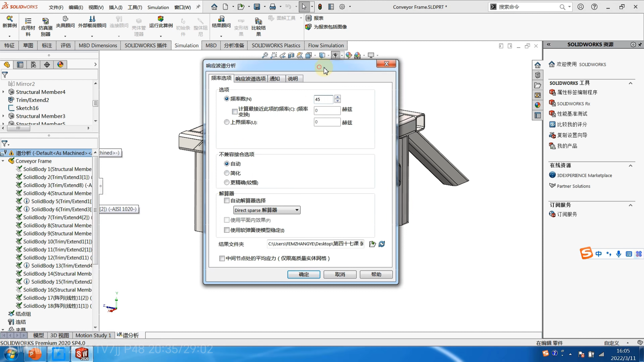Open DimXpertManager tab icon
This screenshot has width=644, height=362.
[47, 65]
